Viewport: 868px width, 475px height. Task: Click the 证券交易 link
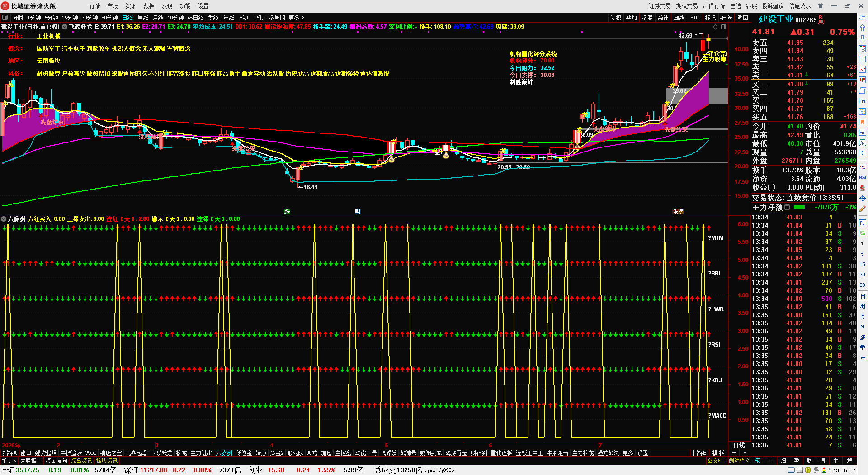coord(660,6)
